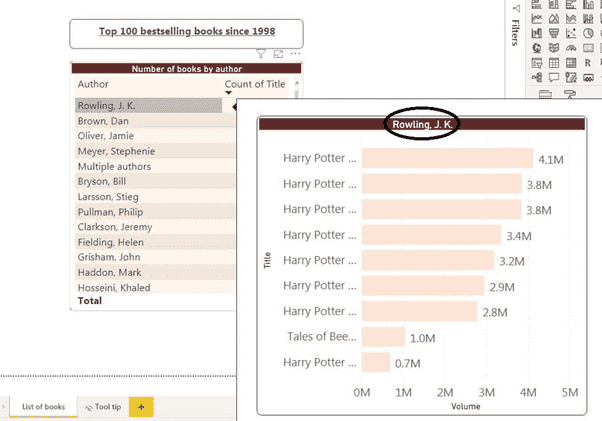Select the matrix visualization icon

coord(571,63)
